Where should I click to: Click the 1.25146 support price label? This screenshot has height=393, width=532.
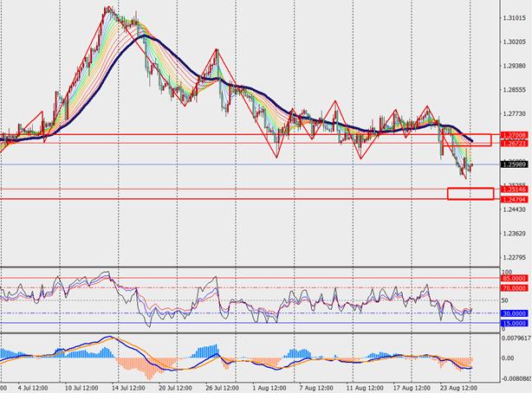point(515,189)
